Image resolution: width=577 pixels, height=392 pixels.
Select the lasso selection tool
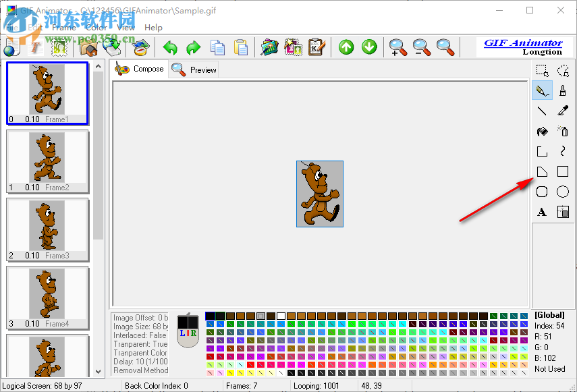click(x=563, y=70)
